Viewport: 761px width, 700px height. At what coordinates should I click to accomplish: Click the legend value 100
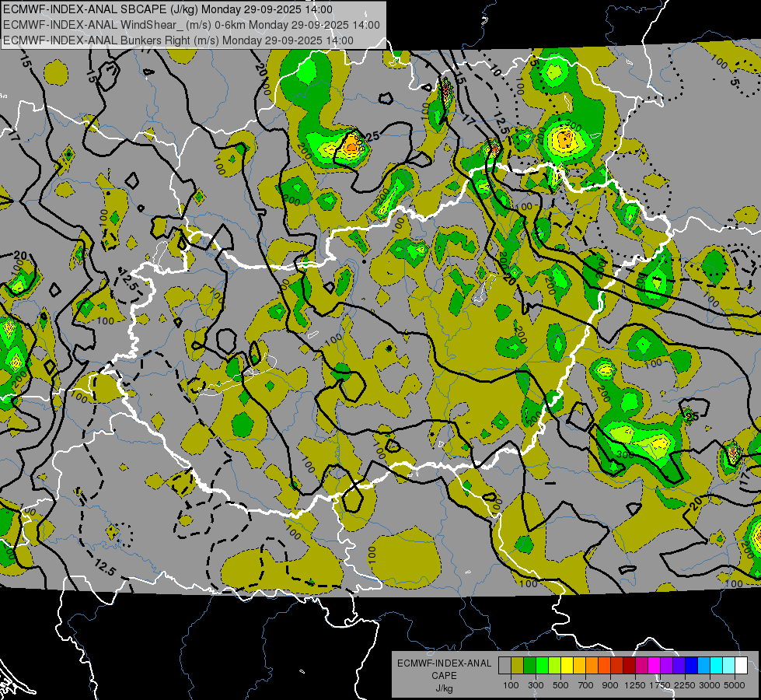click(511, 685)
